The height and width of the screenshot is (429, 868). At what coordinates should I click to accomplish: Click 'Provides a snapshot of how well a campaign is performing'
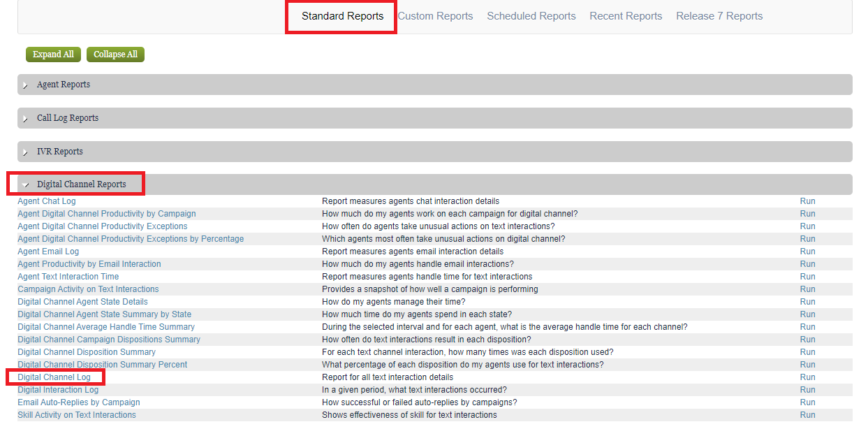click(x=430, y=289)
